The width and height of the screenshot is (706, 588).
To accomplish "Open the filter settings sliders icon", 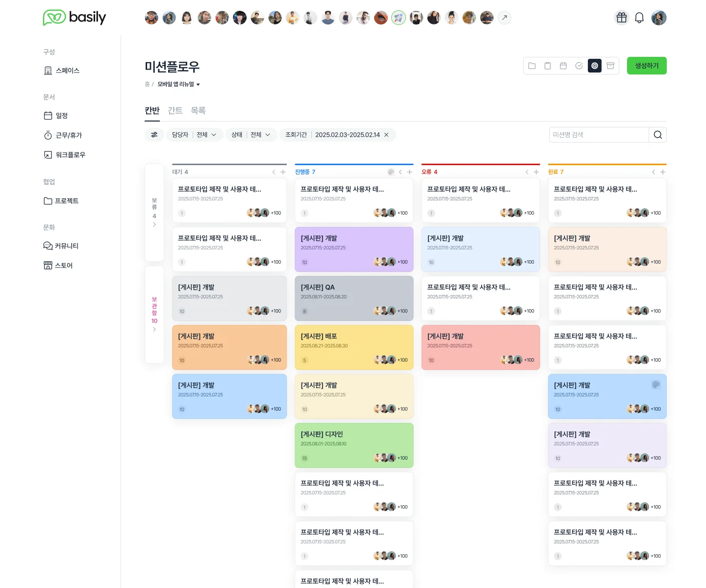I will pyautogui.click(x=154, y=135).
